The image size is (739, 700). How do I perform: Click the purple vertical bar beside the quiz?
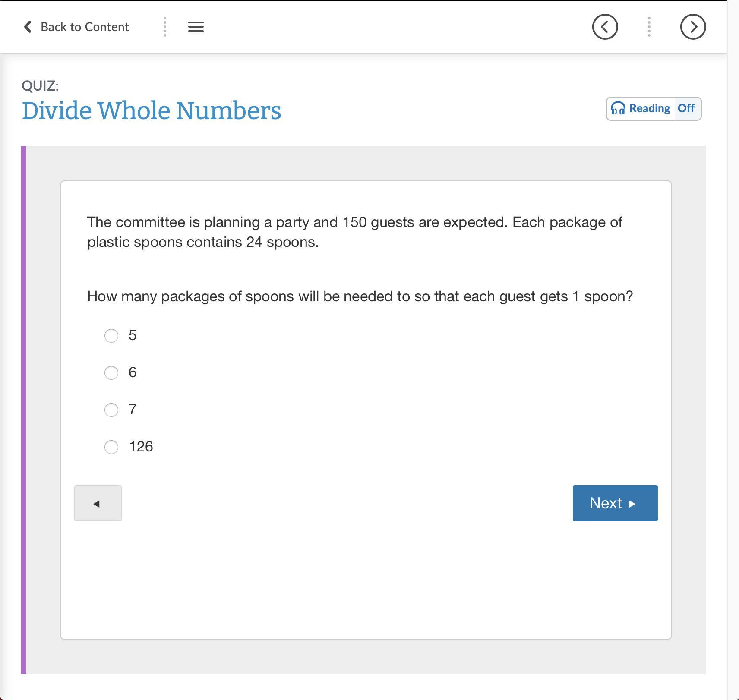point(23,410)
